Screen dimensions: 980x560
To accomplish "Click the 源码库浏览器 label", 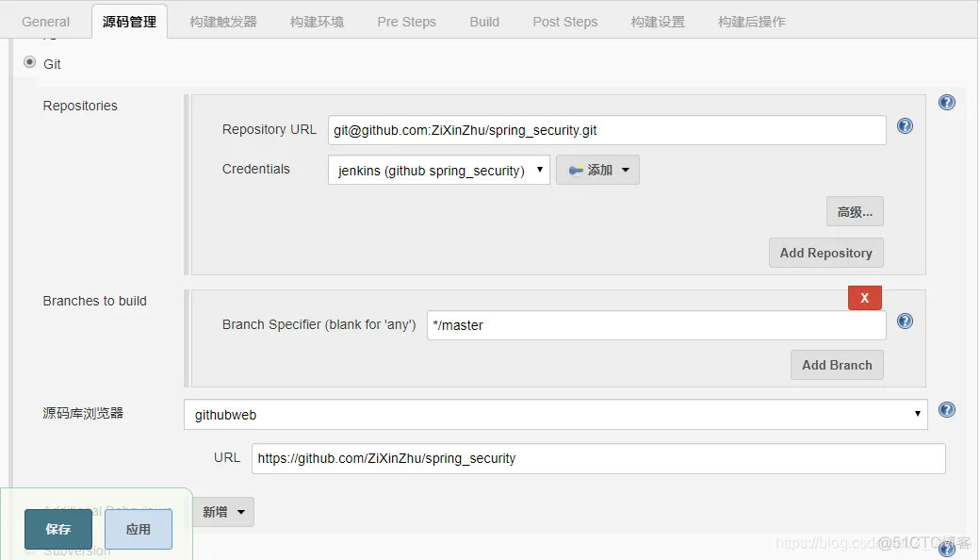I will [x=83, y=413].
